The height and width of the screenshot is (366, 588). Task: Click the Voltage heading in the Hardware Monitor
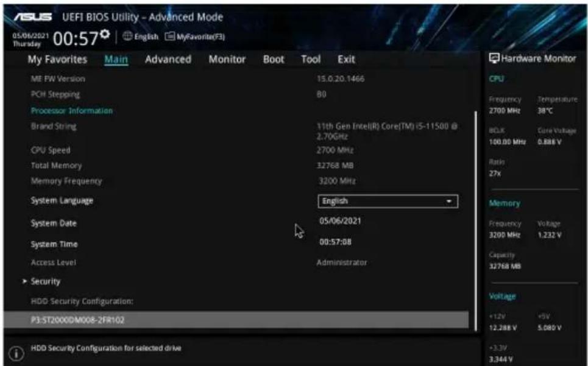pos(502,296)
